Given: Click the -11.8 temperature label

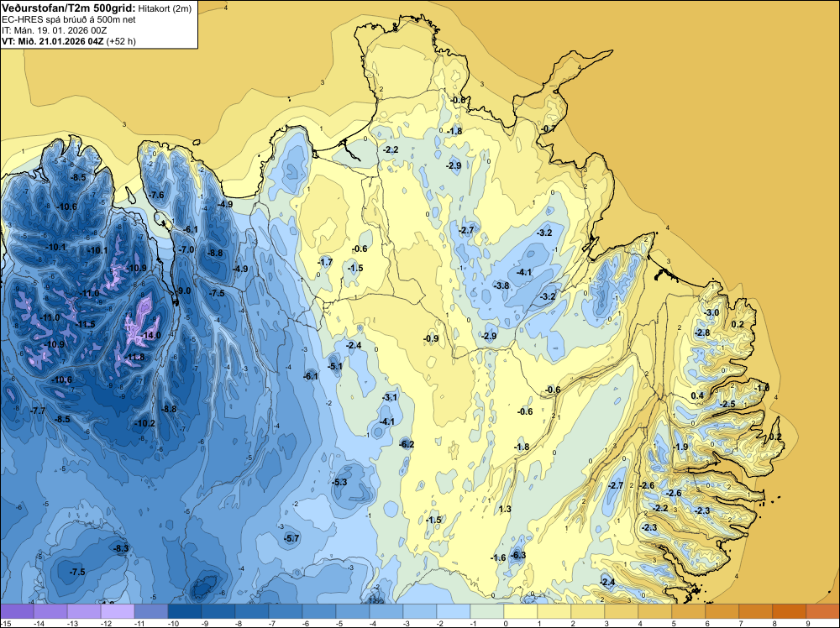Looking at the screenshot, I should [x=135, y=357].
